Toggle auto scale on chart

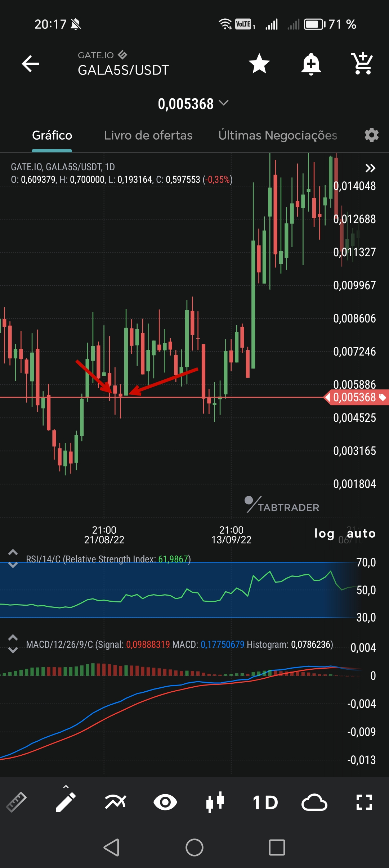(361, 533)
